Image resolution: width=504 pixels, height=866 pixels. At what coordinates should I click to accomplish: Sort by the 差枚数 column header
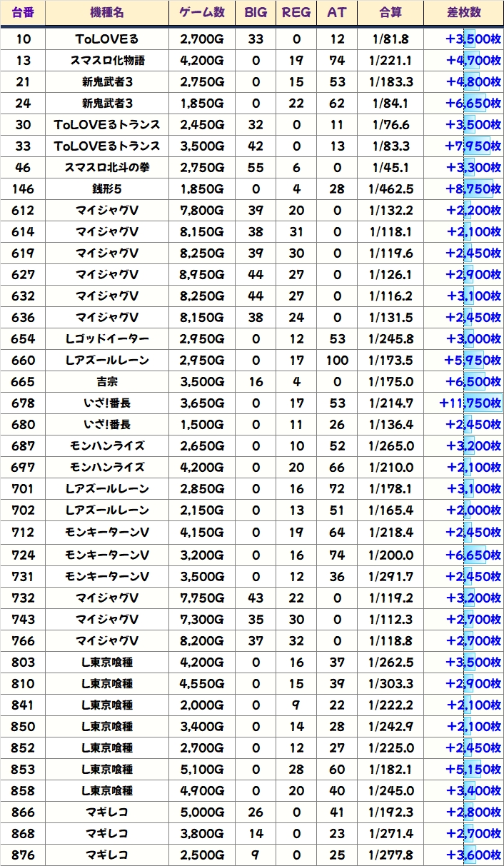[x=463, y=13]
